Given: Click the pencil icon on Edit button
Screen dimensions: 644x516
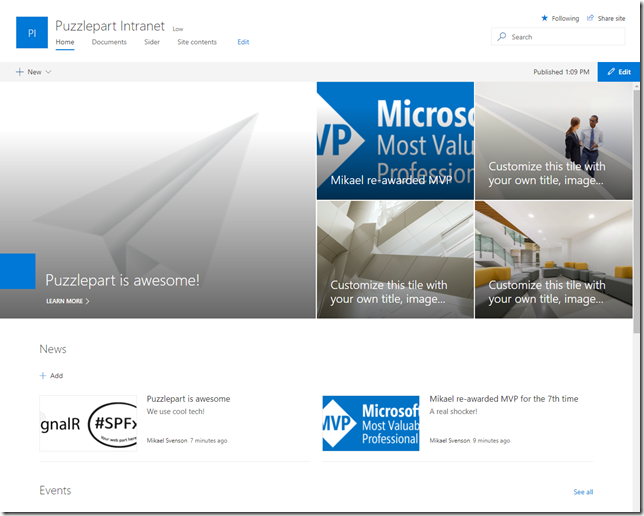Looking at the screenshot, I should tap(611, 72).
